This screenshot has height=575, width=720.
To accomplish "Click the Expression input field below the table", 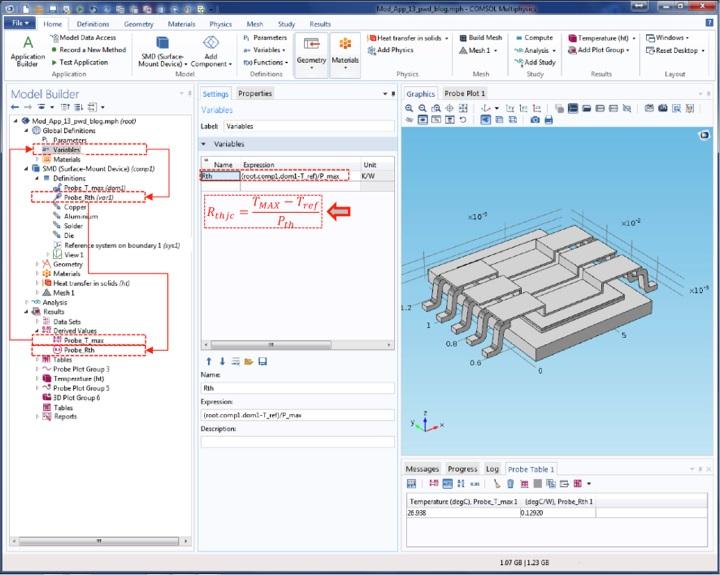I will [298, 415].
